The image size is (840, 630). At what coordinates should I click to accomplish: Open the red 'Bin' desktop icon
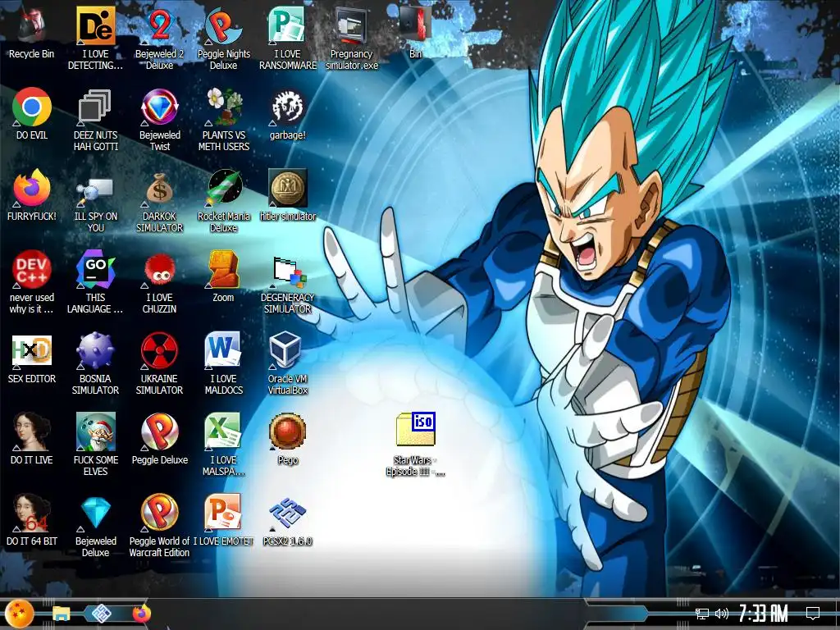pos(416,24)
